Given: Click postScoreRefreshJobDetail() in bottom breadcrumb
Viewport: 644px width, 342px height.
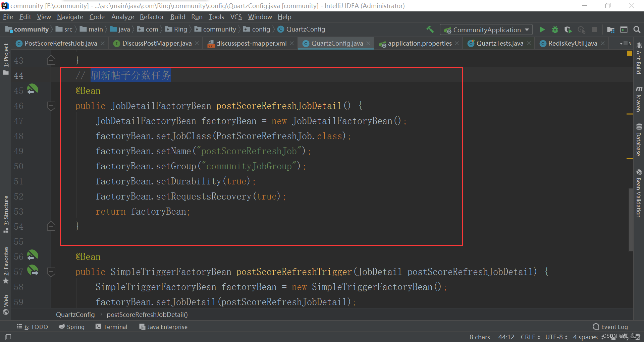Looking at the screenshot, I should (x=147, y=315).
